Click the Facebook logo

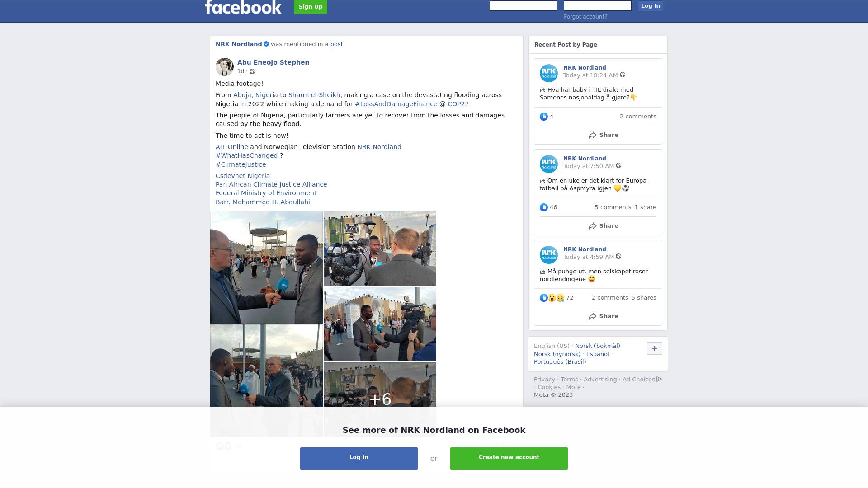pos(243,7)
